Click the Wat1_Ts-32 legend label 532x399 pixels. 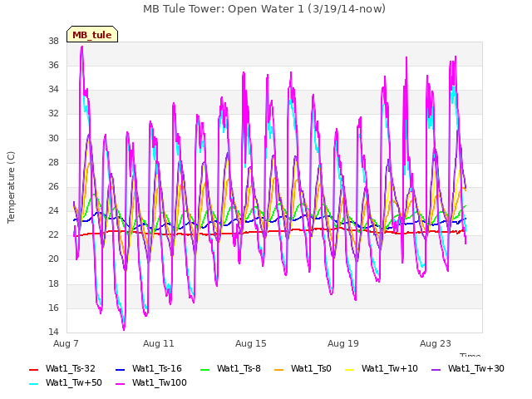[x=71, y=369]
